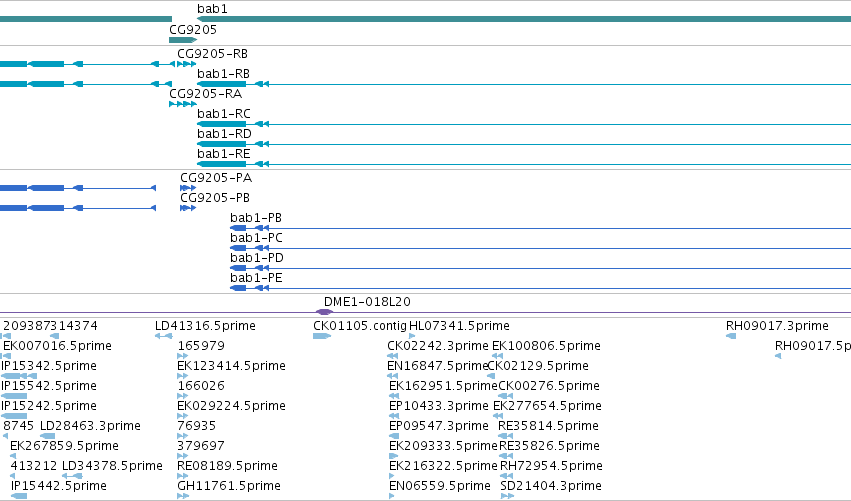
Task: Select the CK01105.contig EST bar
Action: click(322, 337)
